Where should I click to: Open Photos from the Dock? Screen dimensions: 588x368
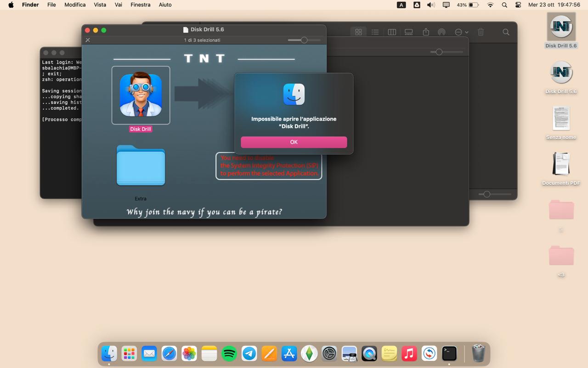189,353
